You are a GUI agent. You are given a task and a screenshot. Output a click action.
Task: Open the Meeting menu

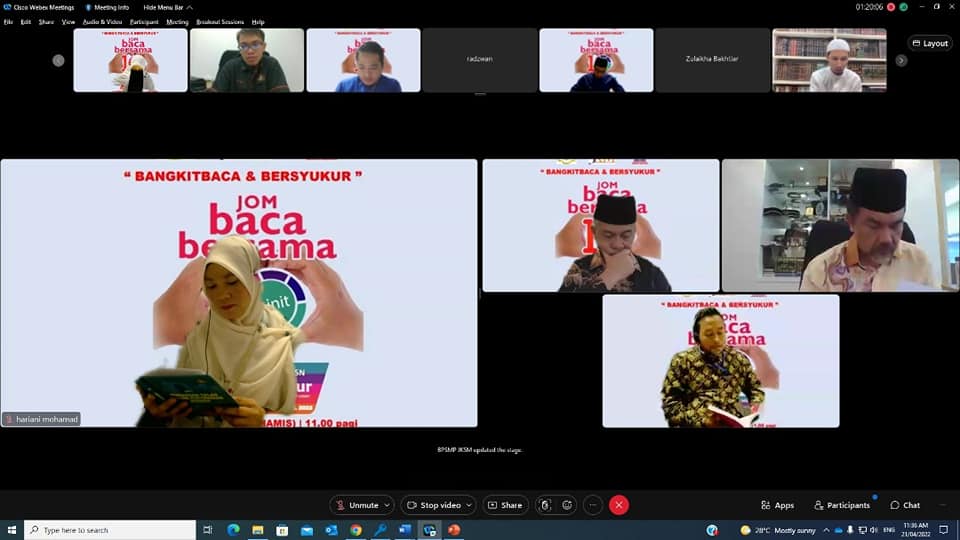(178, 22)
